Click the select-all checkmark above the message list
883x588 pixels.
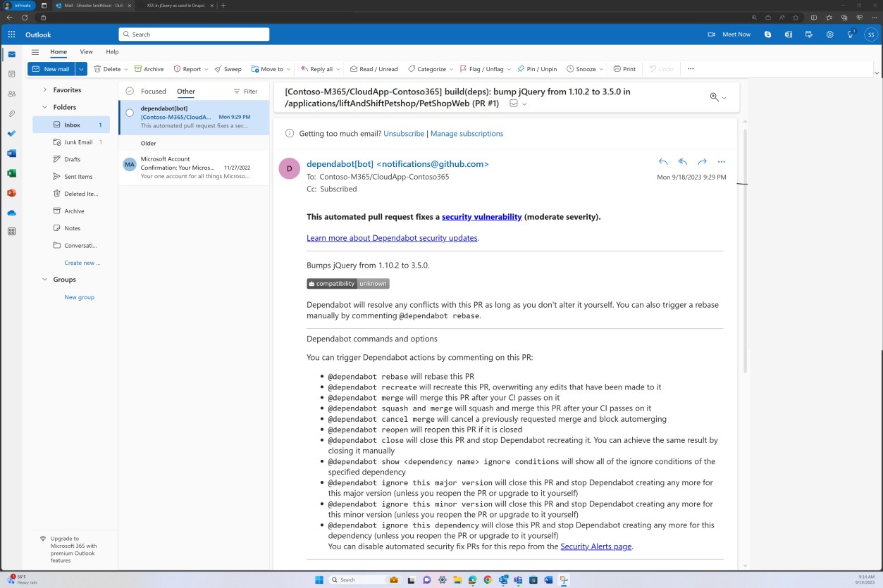130,91
